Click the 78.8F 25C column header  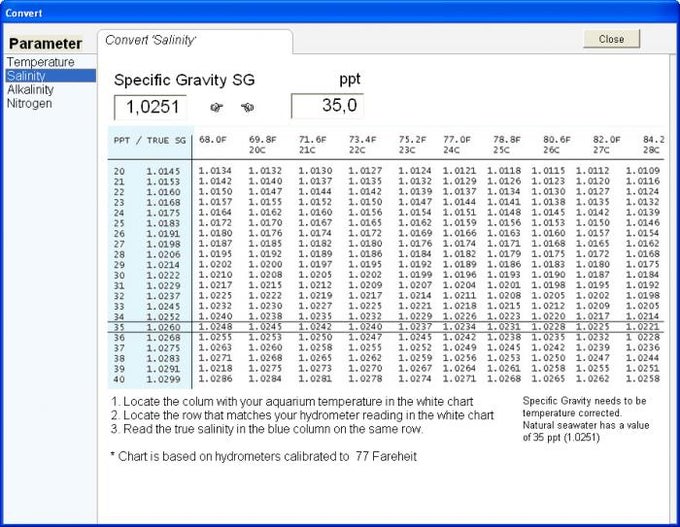507,145
